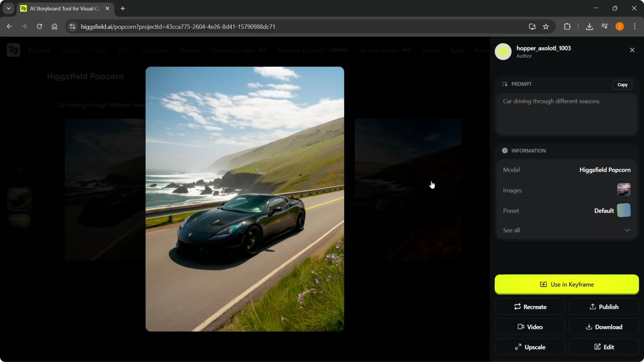Copy the prompt text

(623, 84)
